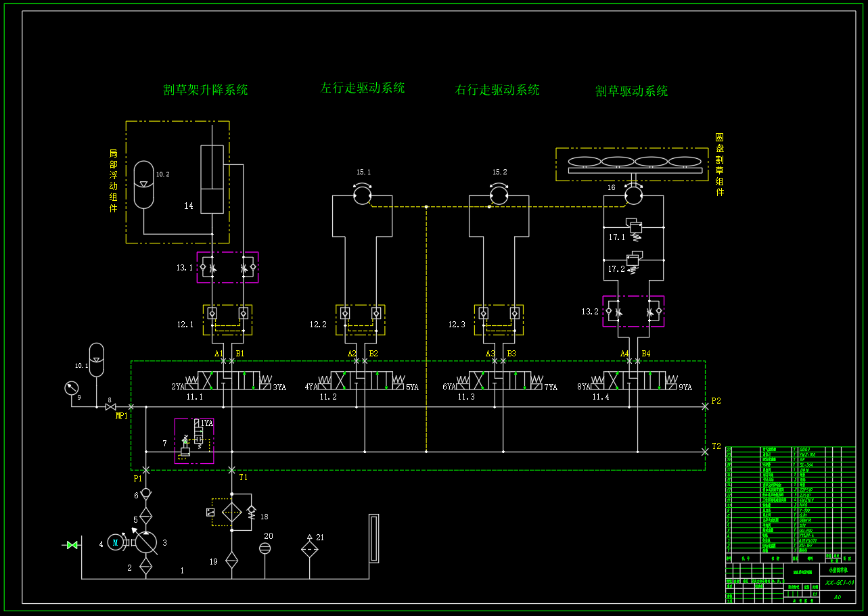Click title 割草驱动系统
This screenshot has width=868, height=616.
click(x=632, y=91)
